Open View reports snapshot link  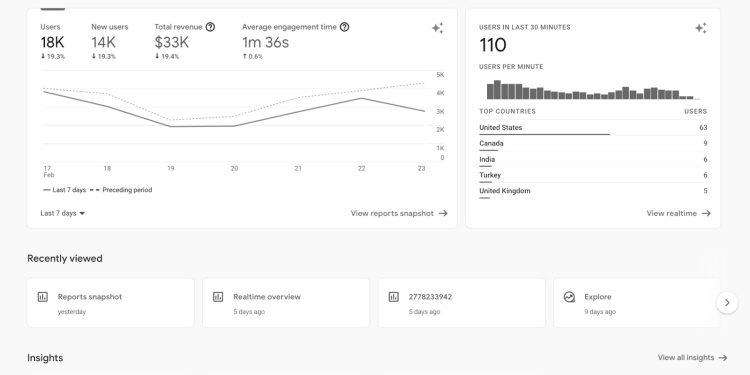tap(399, 213)
